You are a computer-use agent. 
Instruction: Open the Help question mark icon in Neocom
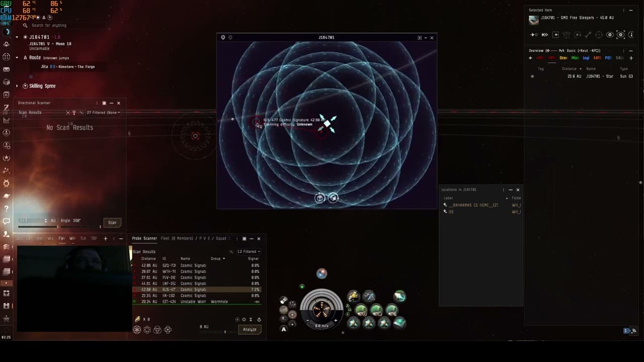tap(7, 208)
